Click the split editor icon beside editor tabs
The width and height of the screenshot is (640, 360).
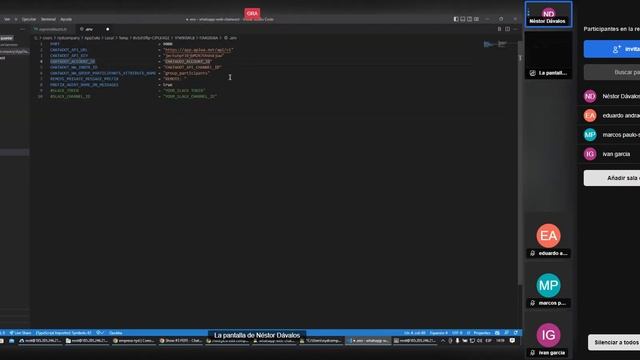point(507,29)
